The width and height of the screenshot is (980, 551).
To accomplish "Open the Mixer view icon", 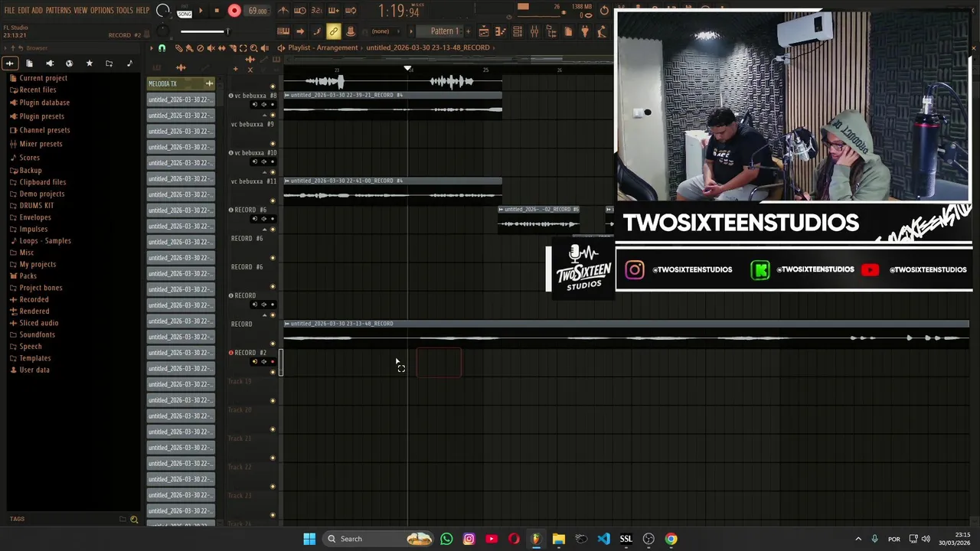I will point(534,31).
